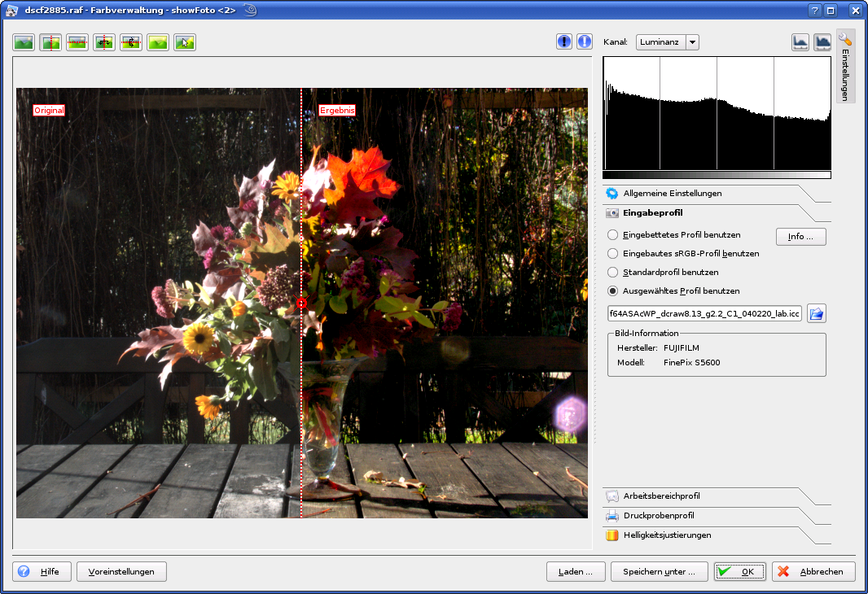
Task: Expand the Helligkeitsjustierungen section
Action: [x=667, y=535]
